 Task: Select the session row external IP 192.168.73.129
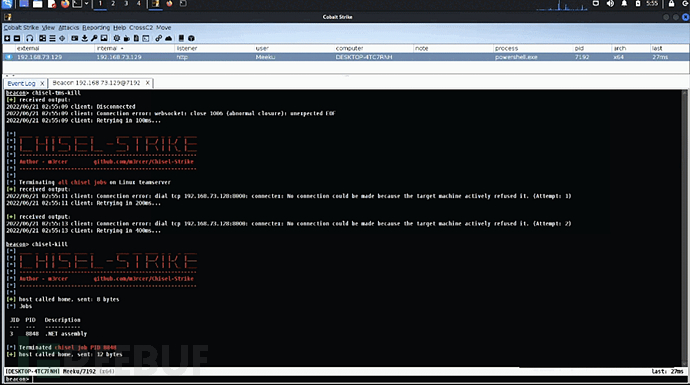click(x=40, y=57)
